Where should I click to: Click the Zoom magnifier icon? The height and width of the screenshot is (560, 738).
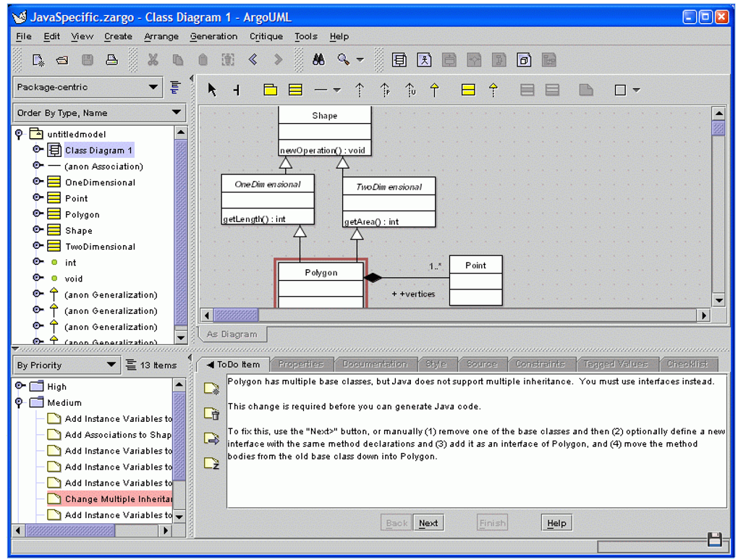click(344, 60)
